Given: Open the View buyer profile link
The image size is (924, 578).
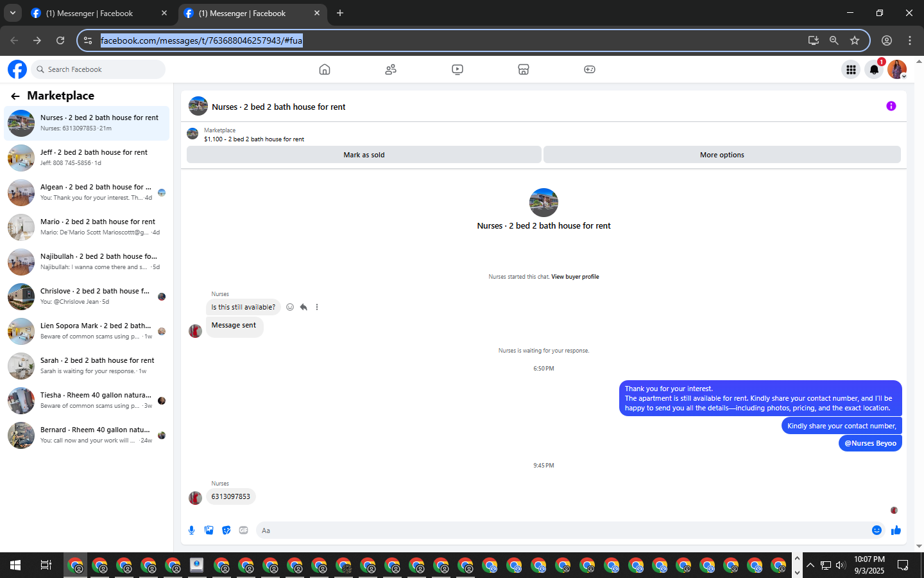Looking at the screenshot, I should point(575,277).
